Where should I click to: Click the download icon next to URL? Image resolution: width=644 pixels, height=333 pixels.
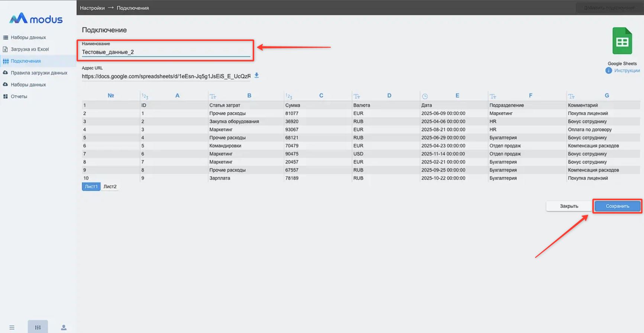coord(256,76)
